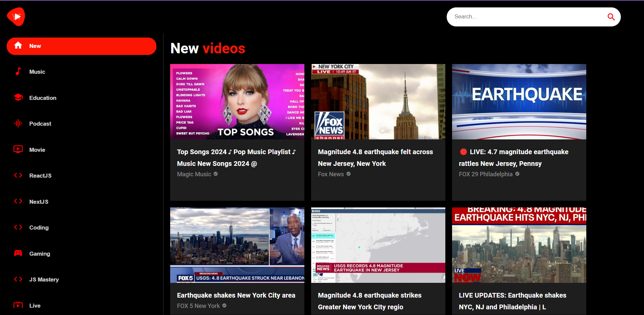Screen dimensions: 644x315
Task: Play the USGS map thumbnail
Action: coord(378,245)
